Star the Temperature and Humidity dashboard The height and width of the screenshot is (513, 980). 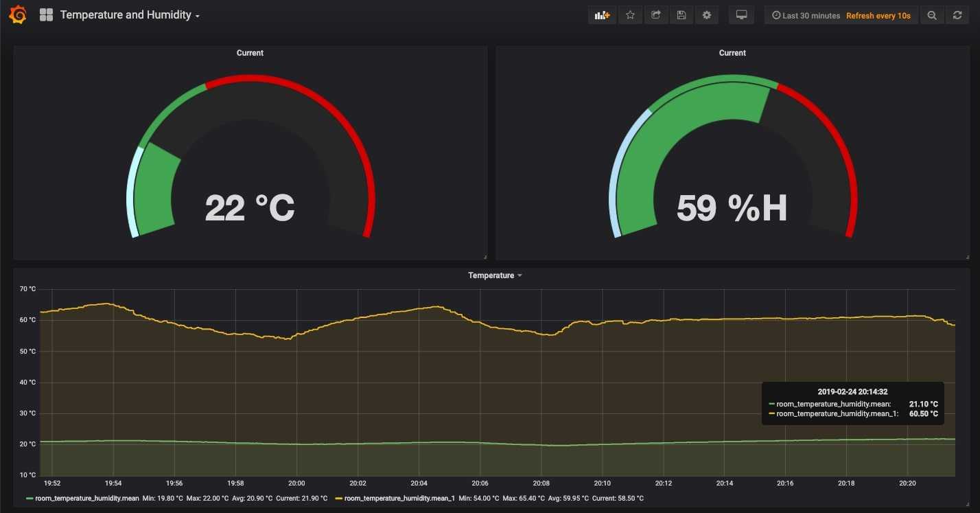pyautogui.click(x=630, y=14)
